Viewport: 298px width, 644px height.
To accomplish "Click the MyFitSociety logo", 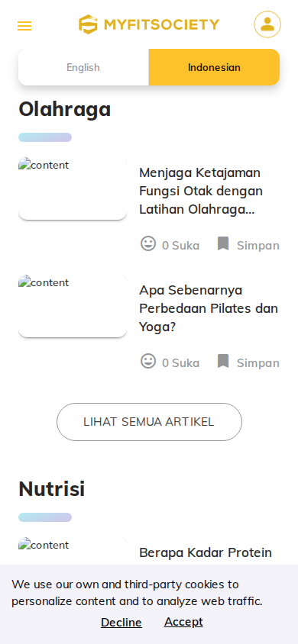I will click(149, 24).
